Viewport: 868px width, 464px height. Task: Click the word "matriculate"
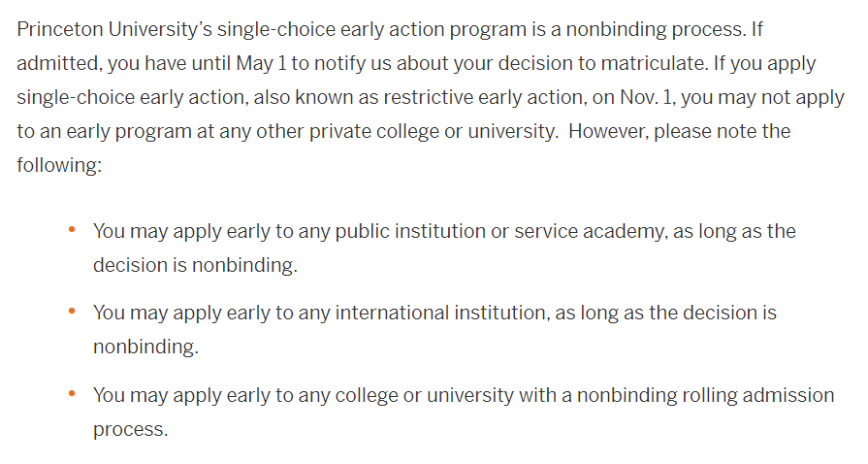(x=681, y=63)
